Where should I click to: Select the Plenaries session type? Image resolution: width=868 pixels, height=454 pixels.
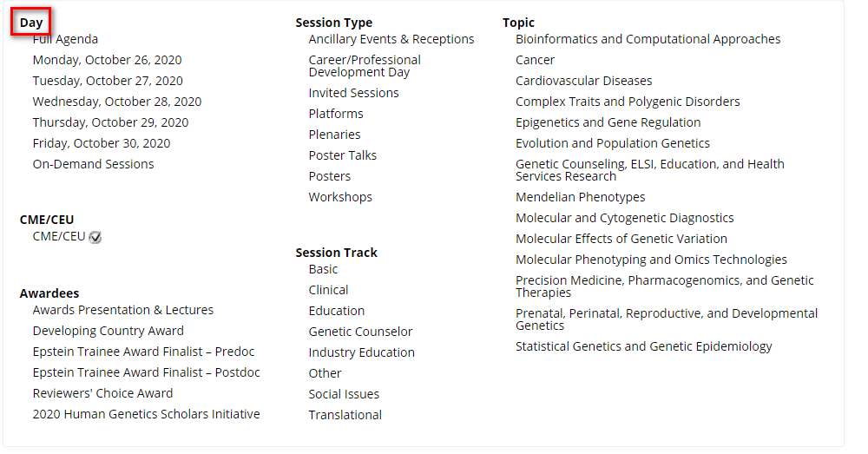click(334, 135)
